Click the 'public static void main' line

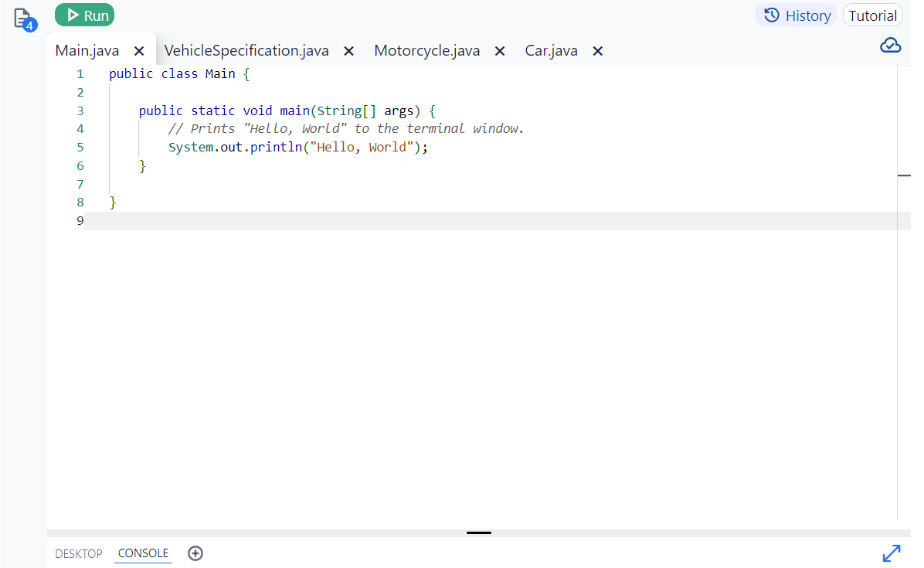point(287,111)
